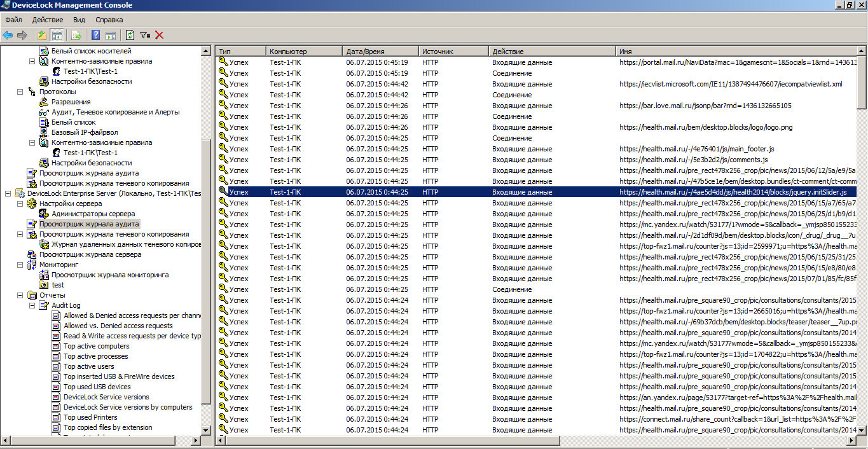868x449 pixels.
Task: Select Top active users report
Action: 89,366
